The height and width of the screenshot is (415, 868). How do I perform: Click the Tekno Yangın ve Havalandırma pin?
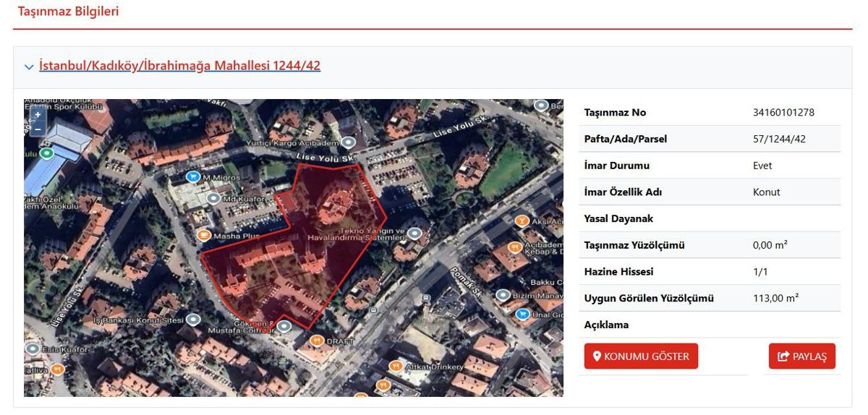click(414, 233)
